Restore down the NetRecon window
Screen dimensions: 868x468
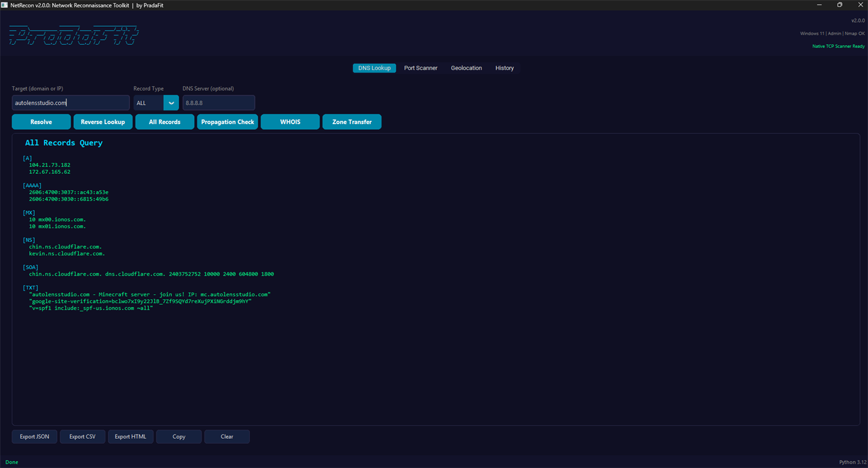[839, 5]
